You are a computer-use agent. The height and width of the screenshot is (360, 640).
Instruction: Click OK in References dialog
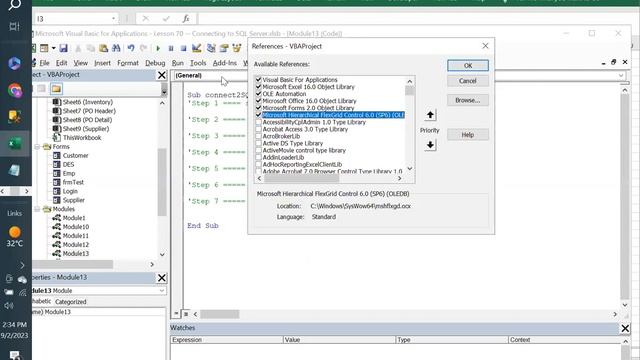(468, 65)
